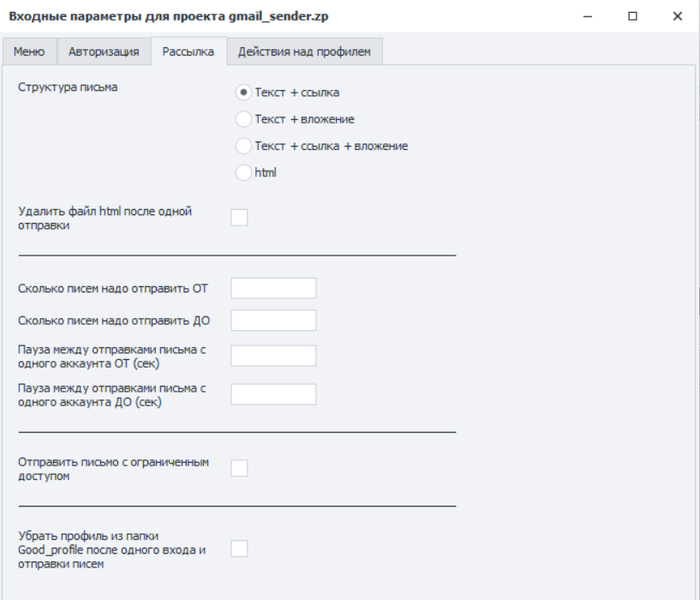Screen dimensions: 700x600
Task: Click the Сколько писем надо отправить ОТ field
Action: click(x=273, y=288)
